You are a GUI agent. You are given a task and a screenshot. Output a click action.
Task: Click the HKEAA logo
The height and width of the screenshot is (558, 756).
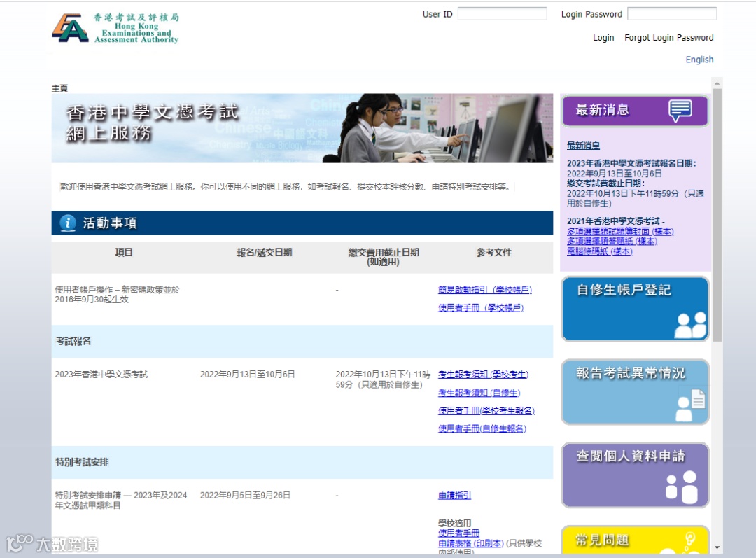point(115,28)
